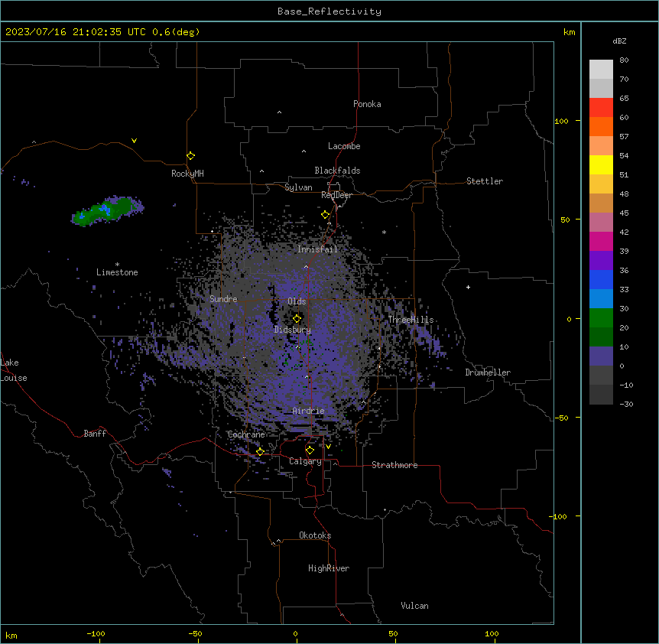Click the white 80 dBZ legend swatch

[601, 69]
